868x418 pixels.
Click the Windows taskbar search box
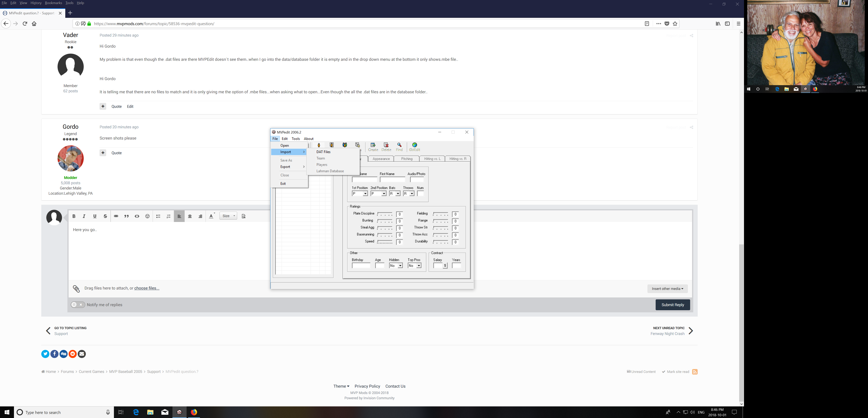click(64, 412)
